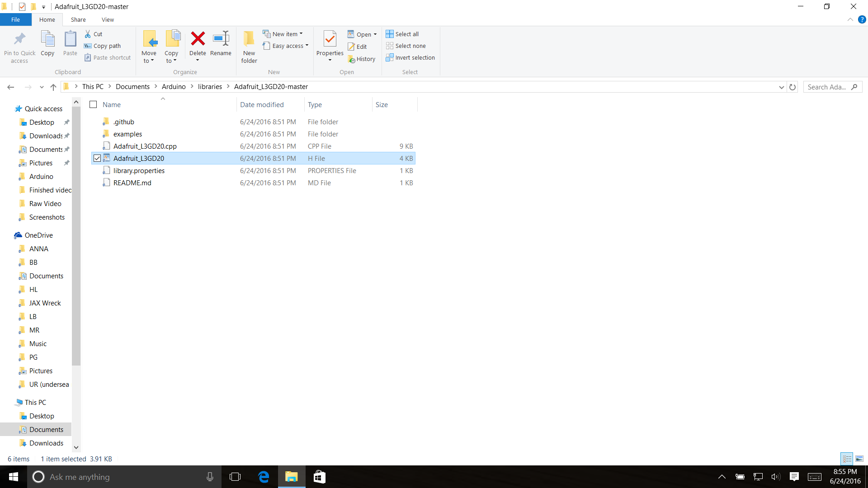Switch to Details view icon in status bar

point(847,459)
